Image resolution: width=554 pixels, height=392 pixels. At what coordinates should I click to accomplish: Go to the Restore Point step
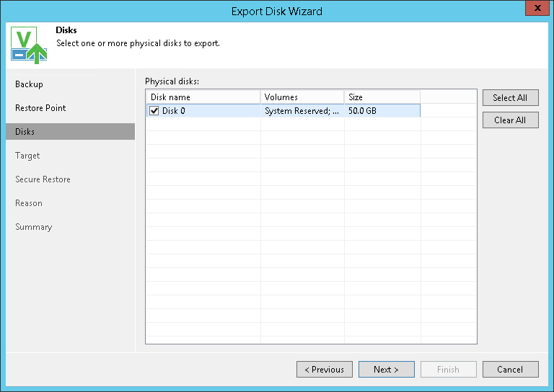tap(40, 108)
